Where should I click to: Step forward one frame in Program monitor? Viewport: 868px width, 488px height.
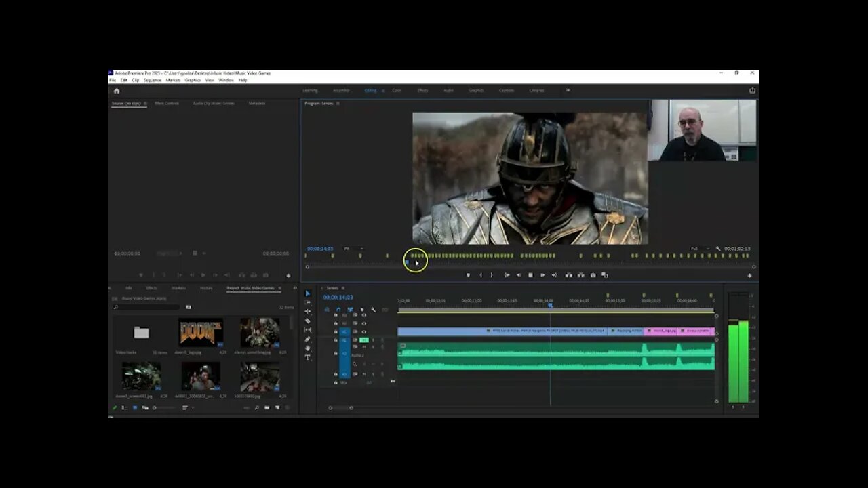[542, 275]
